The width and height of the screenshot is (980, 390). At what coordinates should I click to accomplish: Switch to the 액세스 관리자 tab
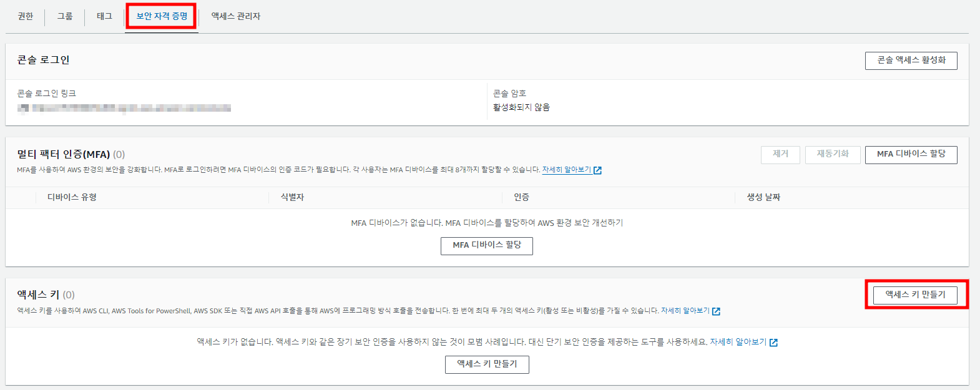(x=236, y=16)
